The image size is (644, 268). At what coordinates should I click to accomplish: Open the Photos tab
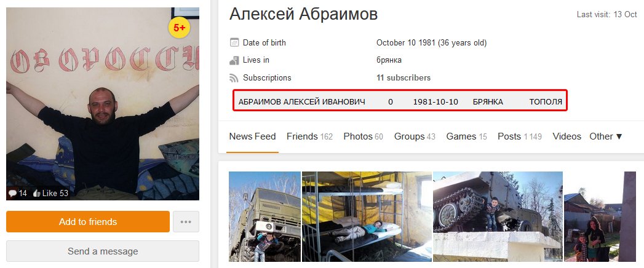tap(364, 136)
